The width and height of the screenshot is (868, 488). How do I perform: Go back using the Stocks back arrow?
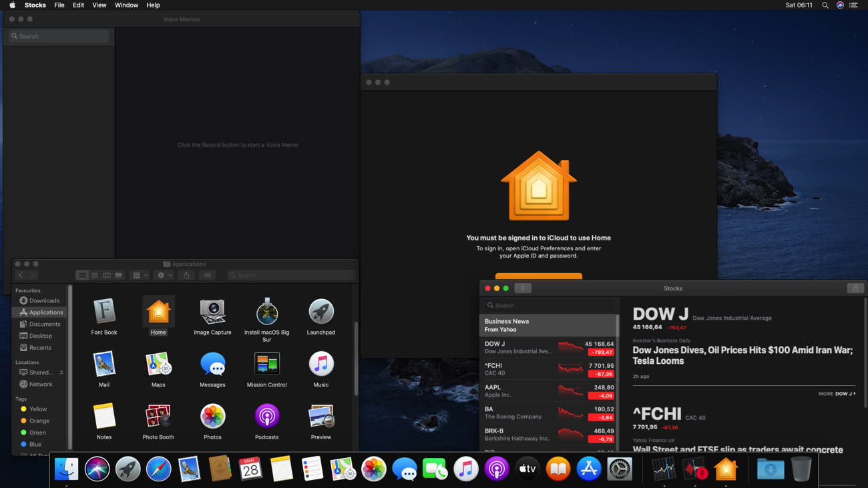523,288
